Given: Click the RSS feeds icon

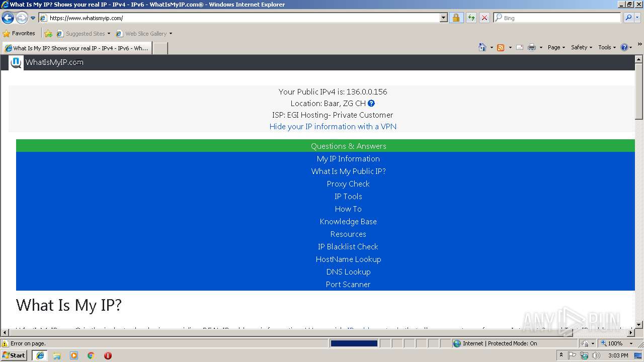Looking at the screenshot, I should coord(501,47).
